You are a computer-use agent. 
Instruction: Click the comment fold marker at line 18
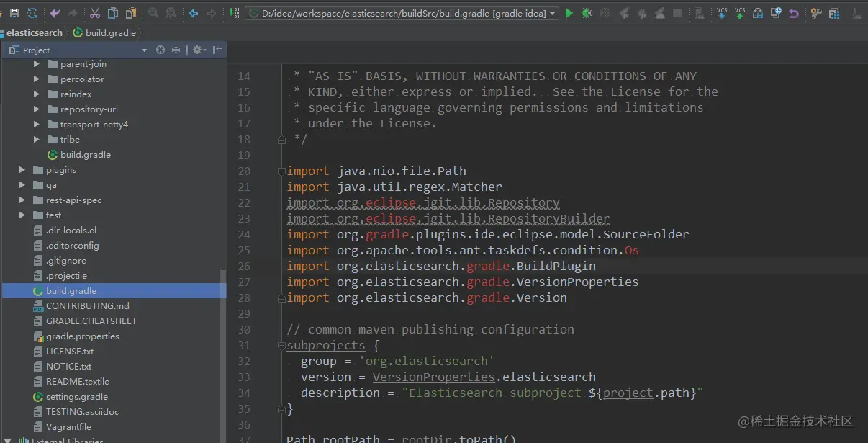(281, 140)
